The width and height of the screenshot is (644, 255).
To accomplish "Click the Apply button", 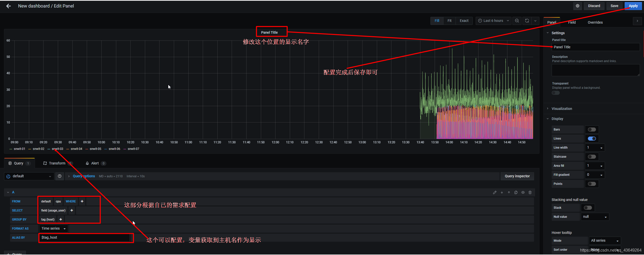I will point(633,6).
